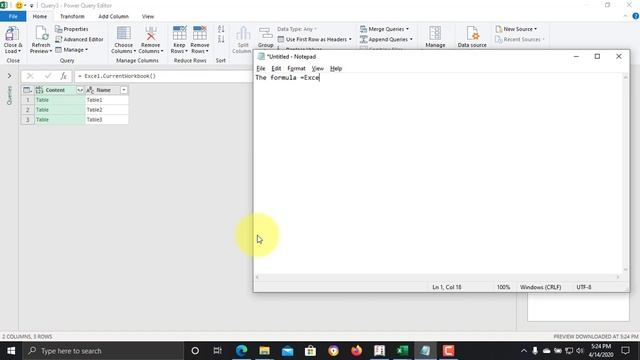Open Notepad Help menu

[x=336, y=68]
